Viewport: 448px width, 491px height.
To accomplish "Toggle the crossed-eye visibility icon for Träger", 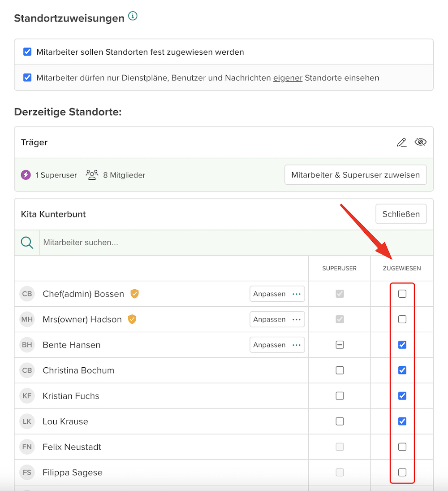I will coord(420,143).
